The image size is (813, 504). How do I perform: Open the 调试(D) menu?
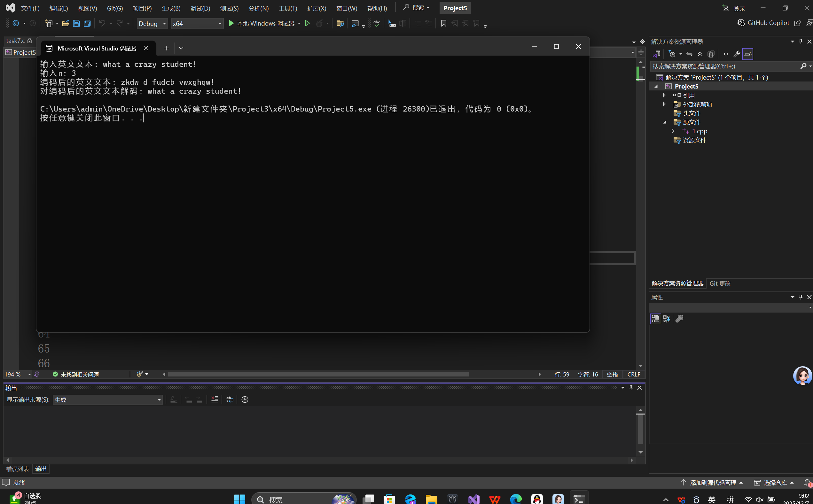[200, 8]
